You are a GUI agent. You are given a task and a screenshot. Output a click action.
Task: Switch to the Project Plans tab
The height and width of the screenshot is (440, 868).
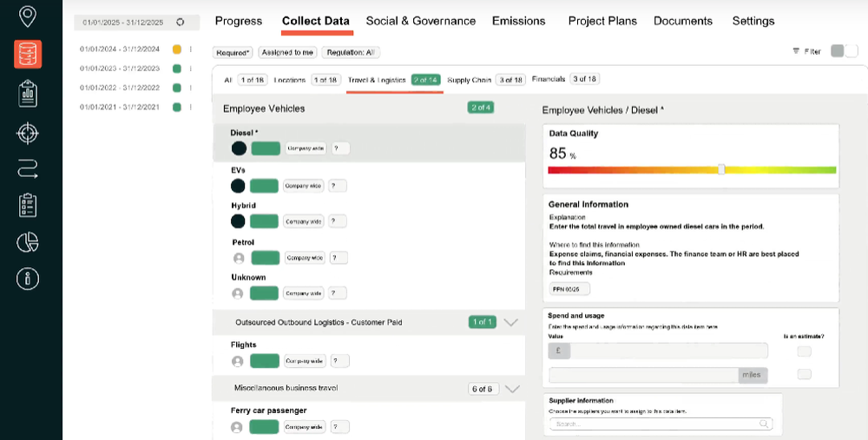[603, 21]
